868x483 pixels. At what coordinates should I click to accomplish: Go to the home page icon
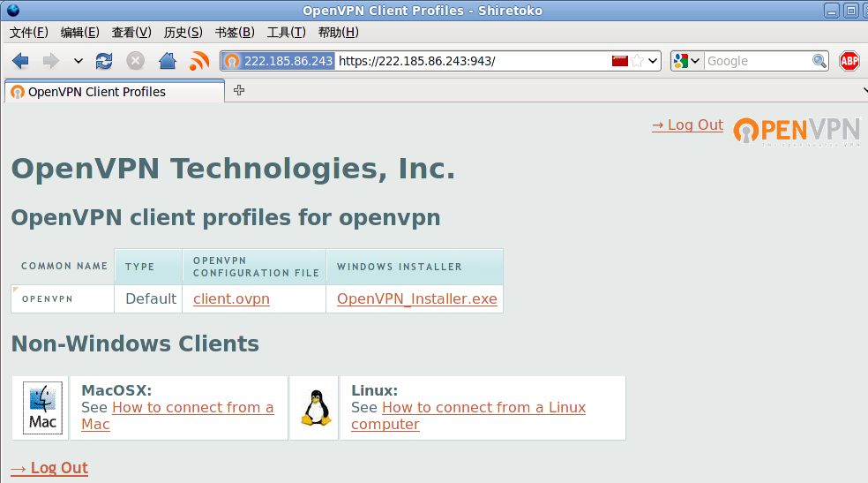point(168,60)
